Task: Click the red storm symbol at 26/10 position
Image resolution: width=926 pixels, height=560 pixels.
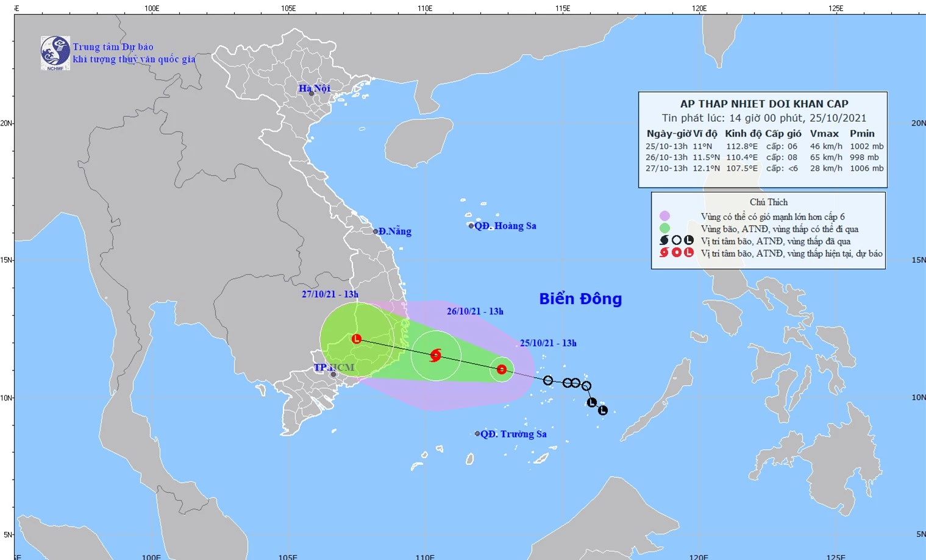Action: click(x=435, y=355)
